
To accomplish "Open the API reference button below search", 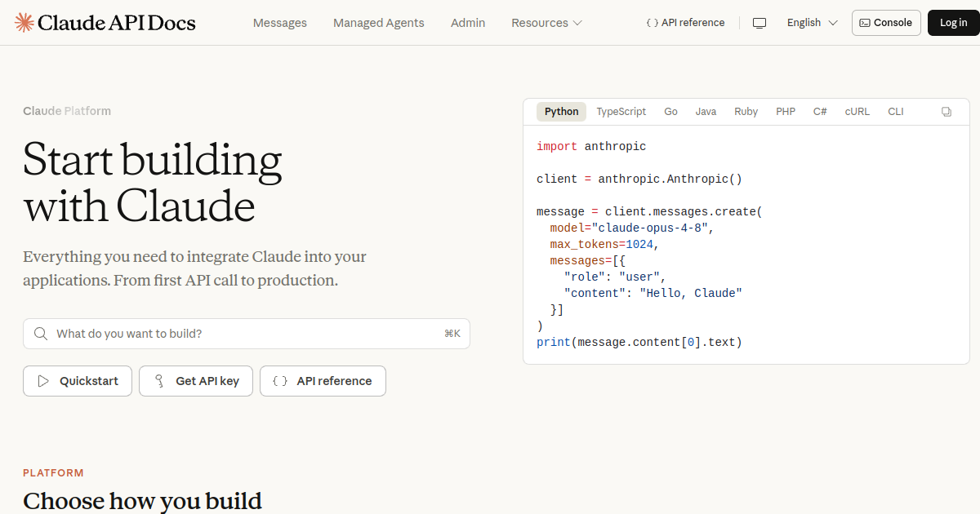I will [323, 381].
